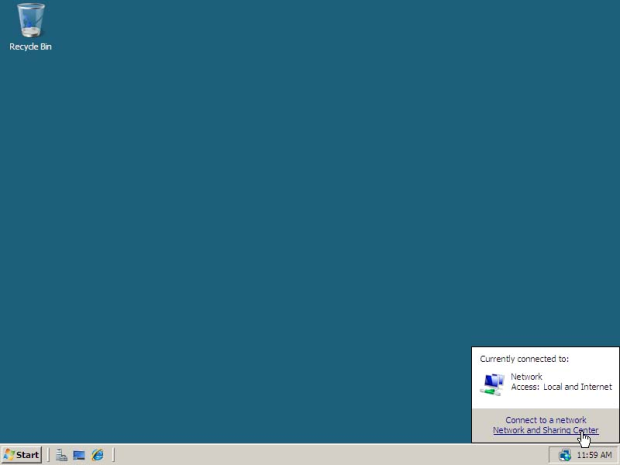Click the "Access: Local and Internet" text
This screenshot has width=620, height=465.
coord(561,387)
